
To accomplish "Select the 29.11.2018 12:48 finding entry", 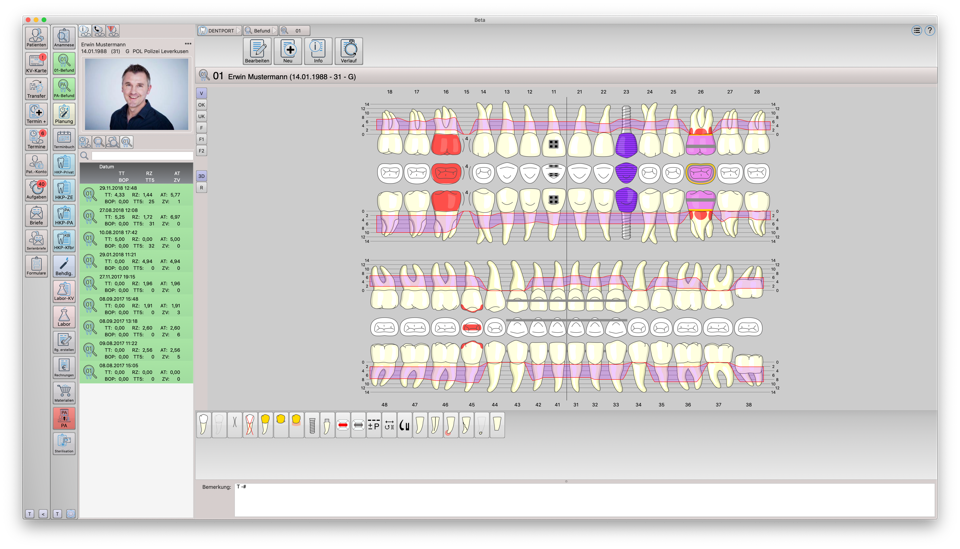I will pyautogui.click(x=135, y=193).
